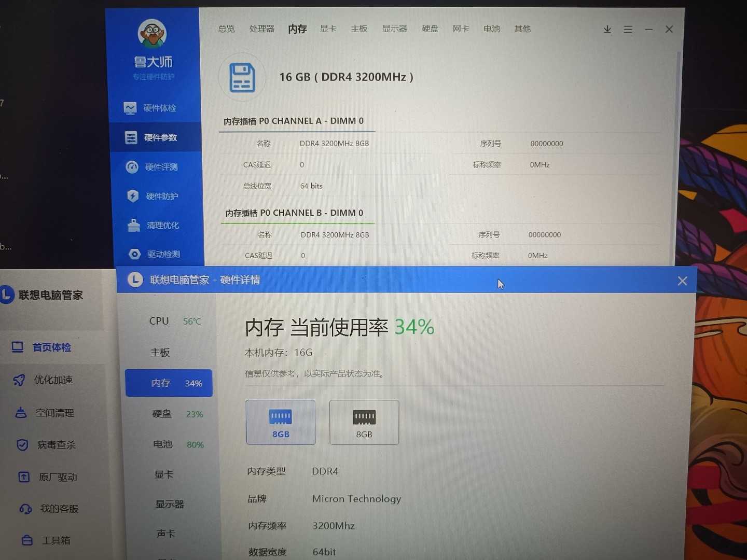Select the first highlighted 8GB memory stick

(281, 422)
